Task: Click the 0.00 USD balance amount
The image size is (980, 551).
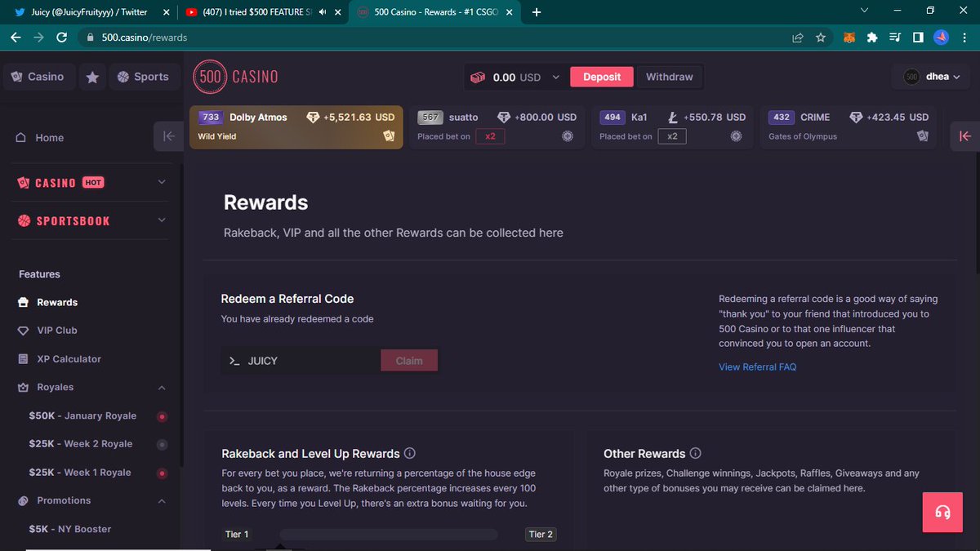Action: 516,78
